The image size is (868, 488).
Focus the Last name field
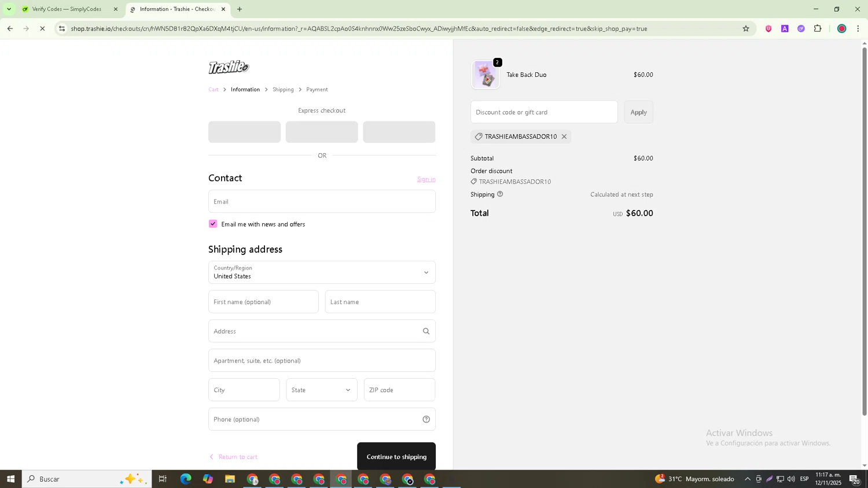tap(380, 302)
